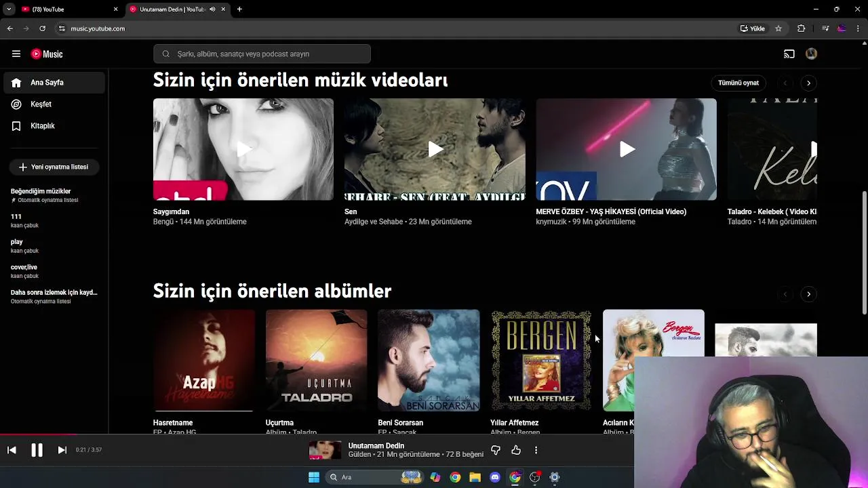Screen dimensions: 868x488
Task: Click the Unutamam Dedin player thumbnail
Action: click(x=325, y=450)
